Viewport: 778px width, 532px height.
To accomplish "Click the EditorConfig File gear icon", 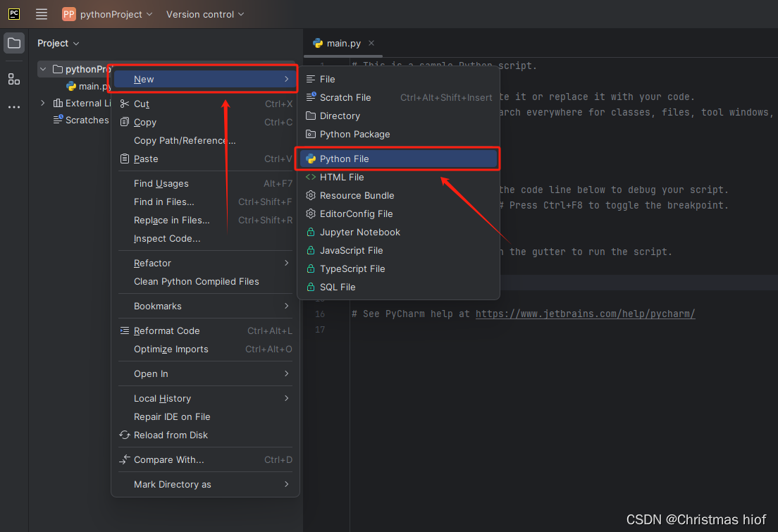I will pos(311,214).
